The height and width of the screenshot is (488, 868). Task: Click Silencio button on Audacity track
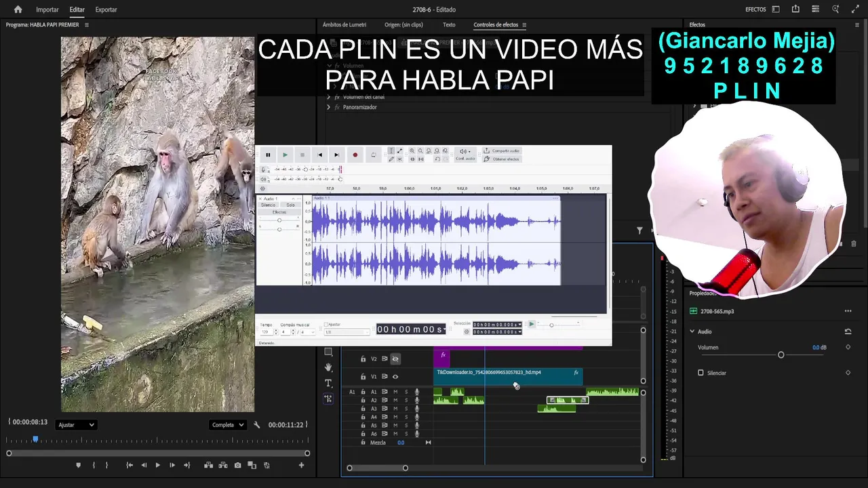[x=269, y=205]
